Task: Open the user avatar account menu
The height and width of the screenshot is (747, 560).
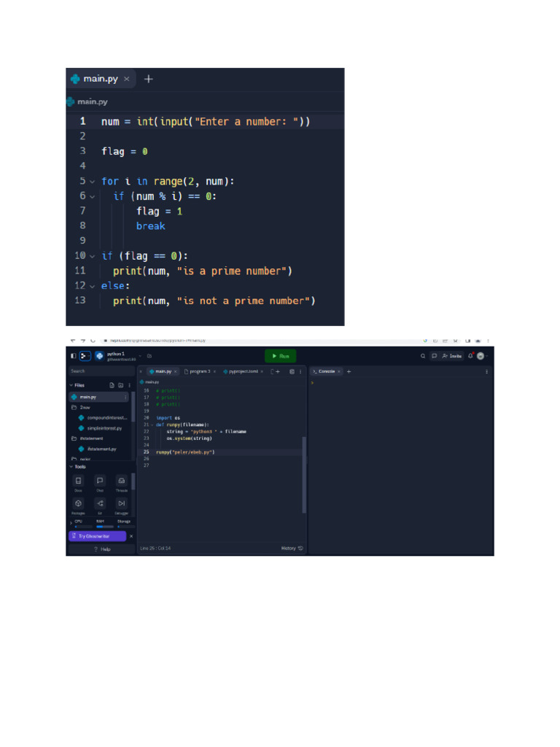Action: pos(481,356)
